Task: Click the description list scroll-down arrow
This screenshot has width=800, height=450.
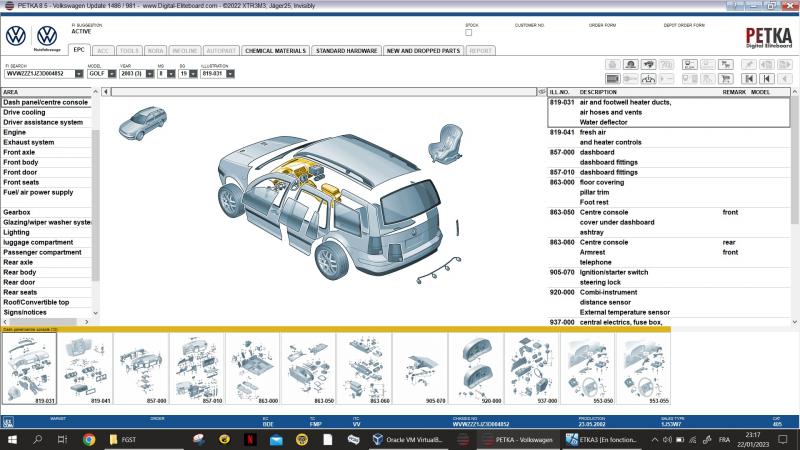Action: click(x=794, y=322)
